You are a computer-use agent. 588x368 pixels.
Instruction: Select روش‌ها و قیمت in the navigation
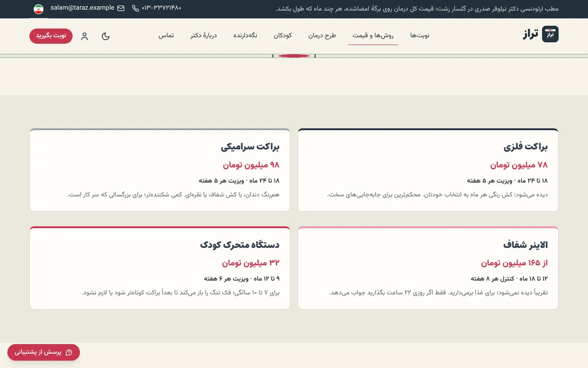tap(373, 36)
